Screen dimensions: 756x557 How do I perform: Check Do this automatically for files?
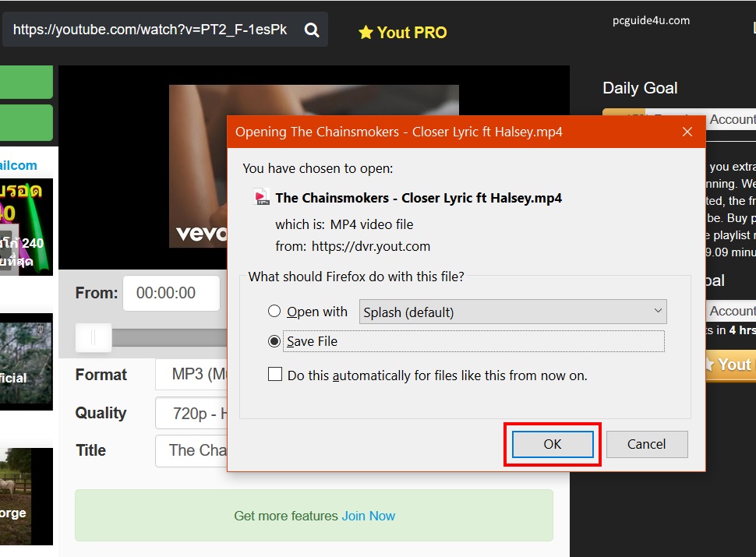pyautogui.click(x=275, y=375)
